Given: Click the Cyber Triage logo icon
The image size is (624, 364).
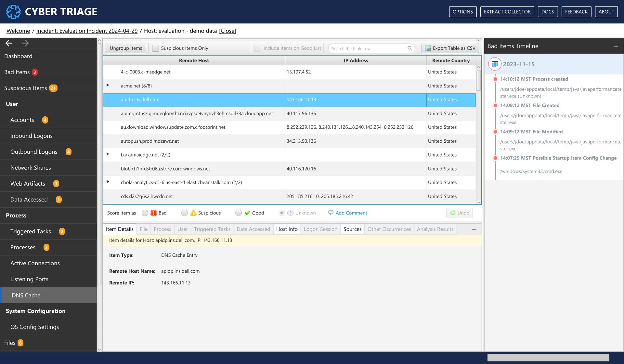Looking at the screenshot, I should (13, 12).
